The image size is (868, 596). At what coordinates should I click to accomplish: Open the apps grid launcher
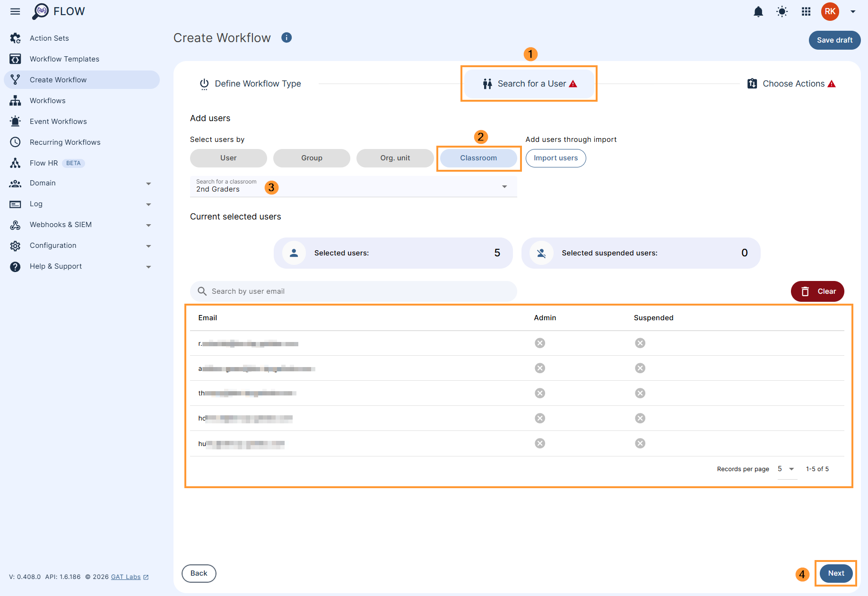806,12
